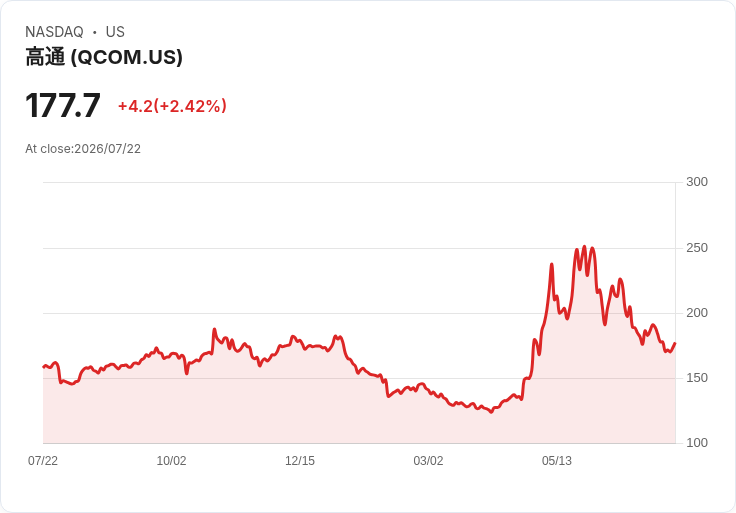Click the highest peak of the price line

[584, 246]
